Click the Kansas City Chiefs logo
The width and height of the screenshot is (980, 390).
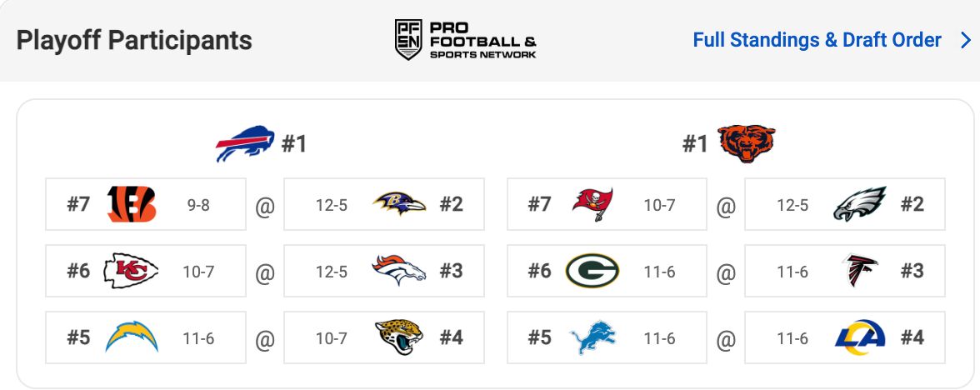pos(132,271)
